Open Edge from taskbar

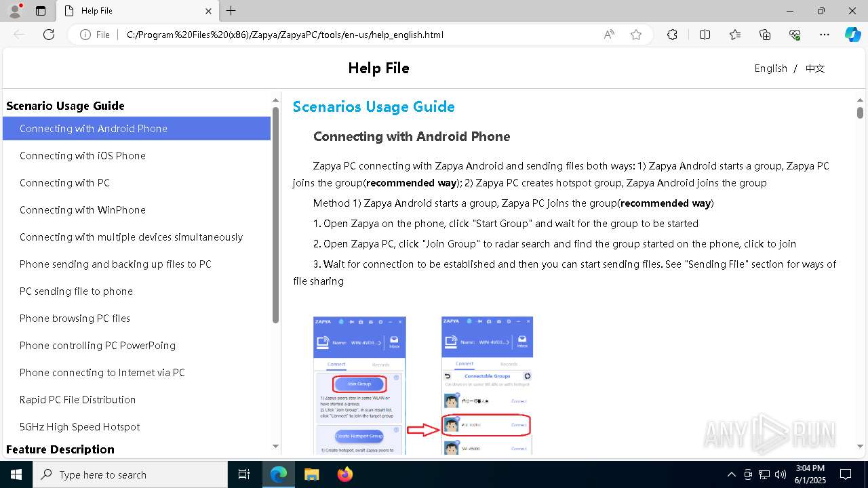(x=279, y=474)
